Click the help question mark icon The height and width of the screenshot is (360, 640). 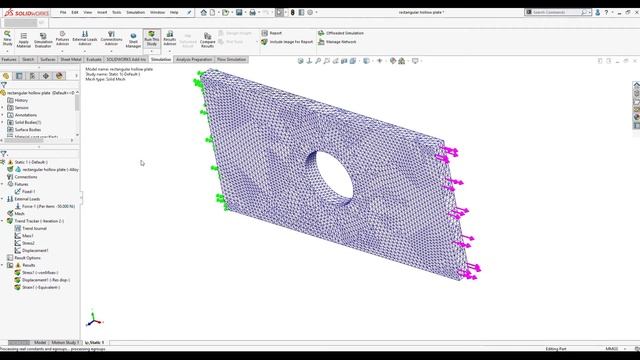(606, 13)
